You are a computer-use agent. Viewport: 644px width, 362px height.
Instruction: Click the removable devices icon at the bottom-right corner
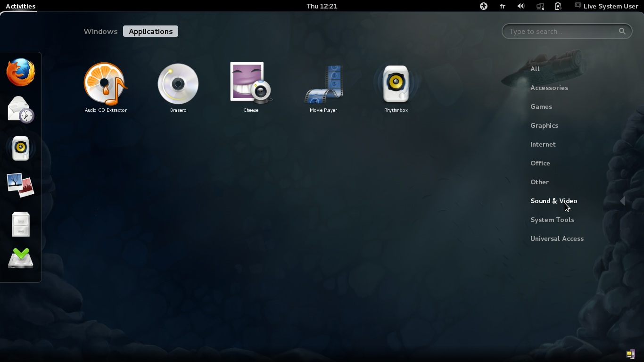pyautogui.click(x=630, y=354)
